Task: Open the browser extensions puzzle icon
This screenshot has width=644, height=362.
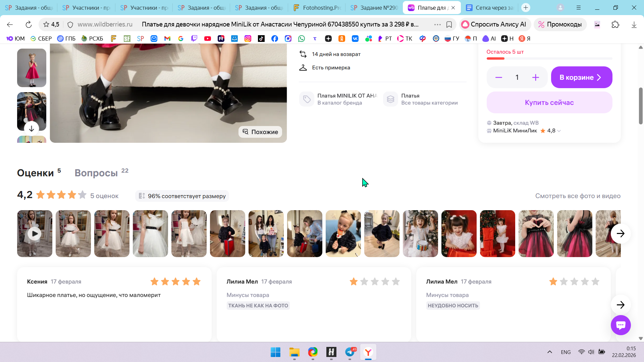Action: (x=615, y=24)
